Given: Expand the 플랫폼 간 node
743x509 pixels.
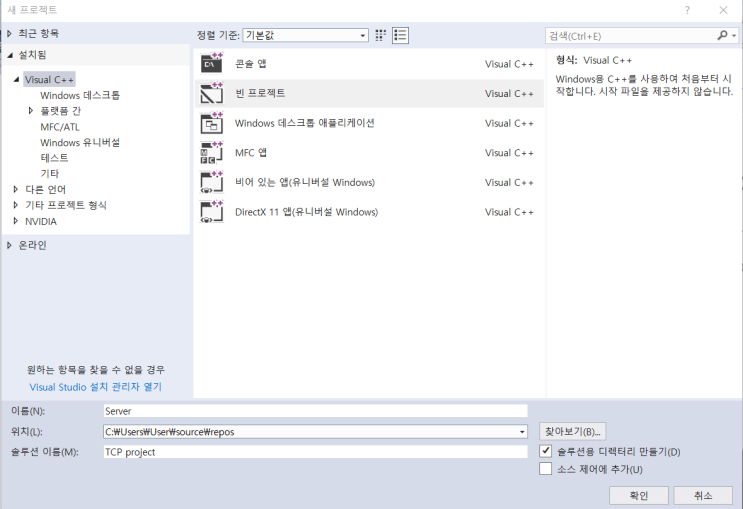Looking at the screenshot, I should point(31,110).
